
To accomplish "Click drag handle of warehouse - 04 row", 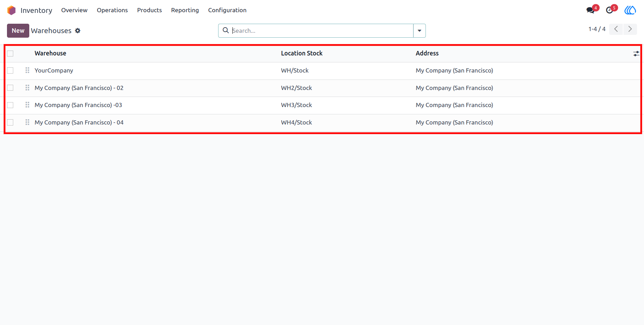I will click(27, 122).
